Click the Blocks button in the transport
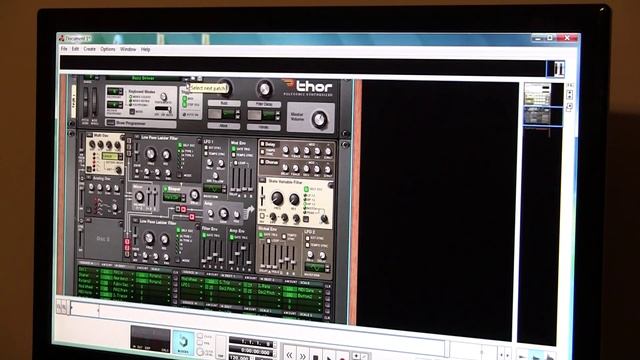The height and width of the screenshot is (360, 640). 183,342
